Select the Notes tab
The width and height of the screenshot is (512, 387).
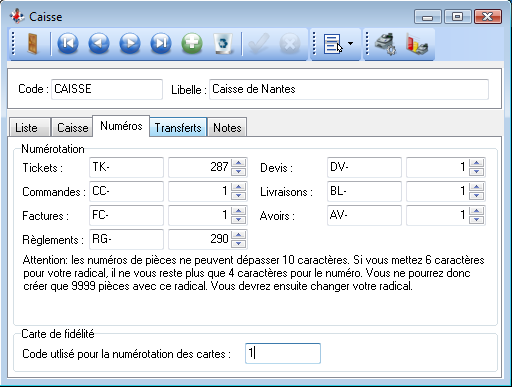point(227,128)
